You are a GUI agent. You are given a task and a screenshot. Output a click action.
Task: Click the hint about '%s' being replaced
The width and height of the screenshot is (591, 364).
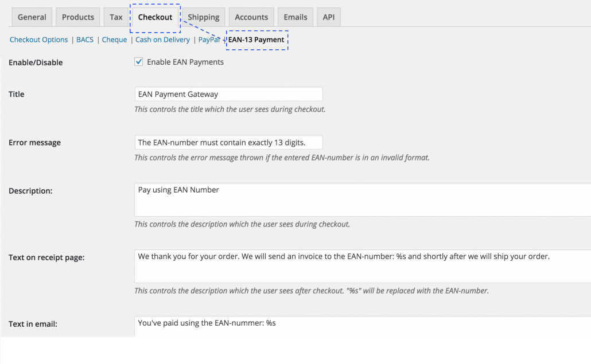click(x=312, y=291)
